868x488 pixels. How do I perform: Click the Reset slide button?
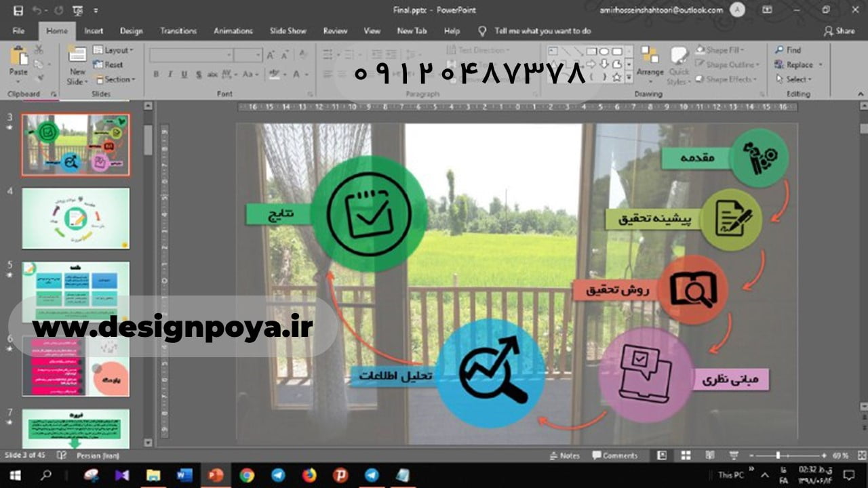108,65
